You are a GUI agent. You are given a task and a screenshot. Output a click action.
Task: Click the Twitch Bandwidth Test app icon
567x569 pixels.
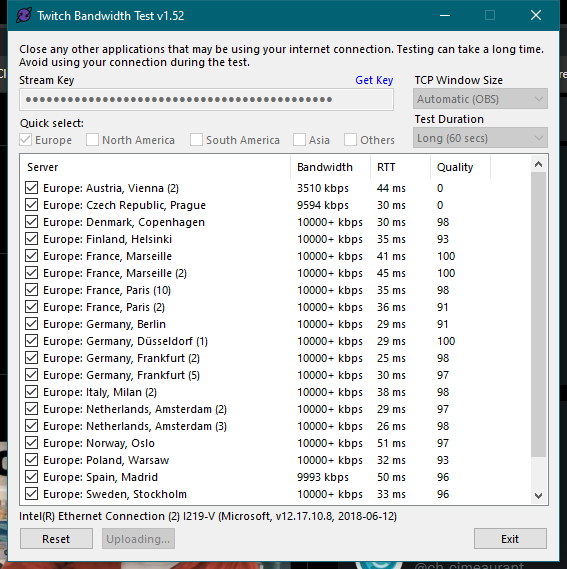click(24, 16)
